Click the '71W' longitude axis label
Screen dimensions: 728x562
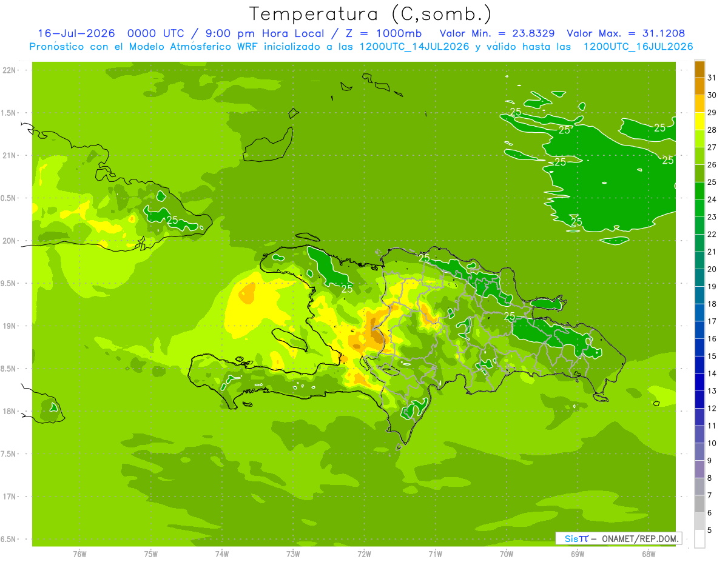[x=435, y=554]
